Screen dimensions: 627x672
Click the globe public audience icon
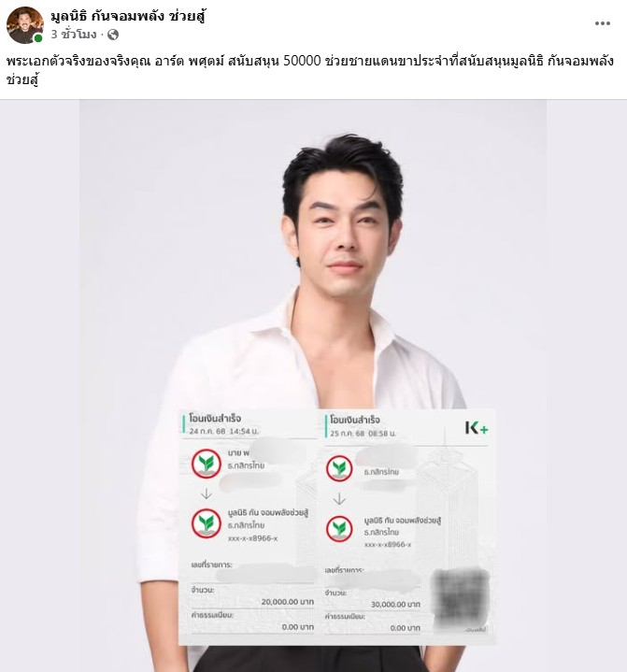(113, 35)
